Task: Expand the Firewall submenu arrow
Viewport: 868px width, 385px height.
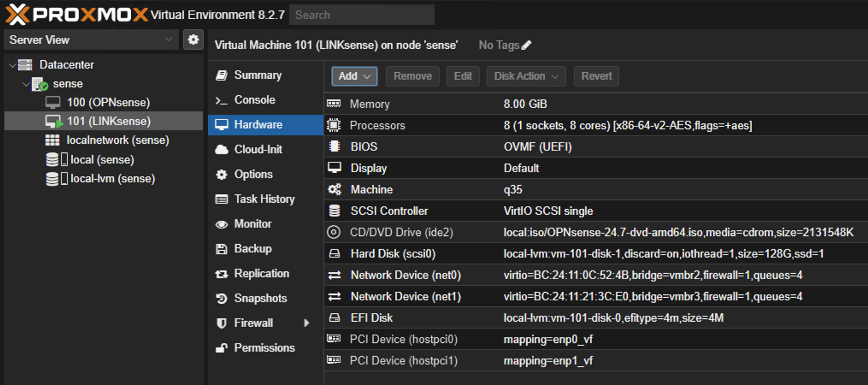Action: coord(306,323)
